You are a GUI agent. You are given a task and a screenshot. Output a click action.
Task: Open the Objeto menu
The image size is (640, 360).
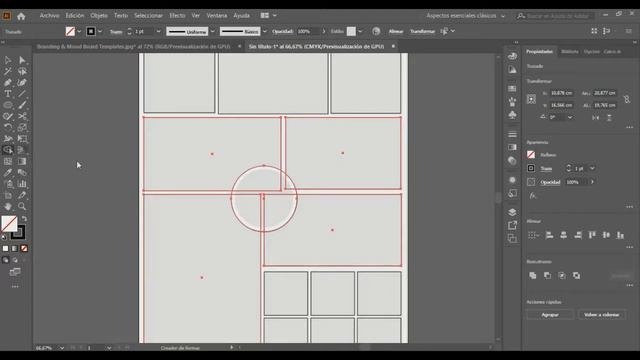pos(99,16)
